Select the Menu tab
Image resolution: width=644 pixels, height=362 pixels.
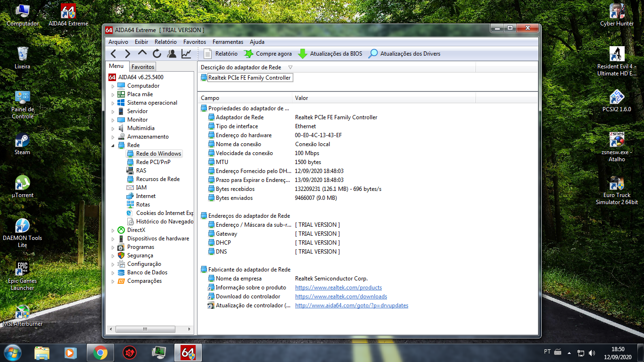tap(116, 66)
